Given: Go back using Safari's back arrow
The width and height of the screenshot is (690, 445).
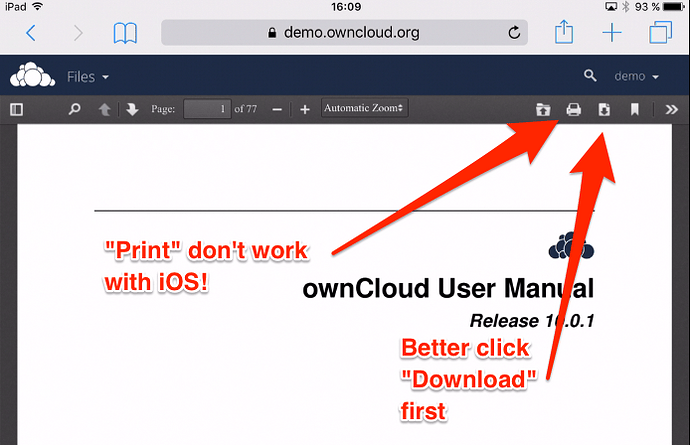Looking at the screenshot, I should (x=30, y=33).
